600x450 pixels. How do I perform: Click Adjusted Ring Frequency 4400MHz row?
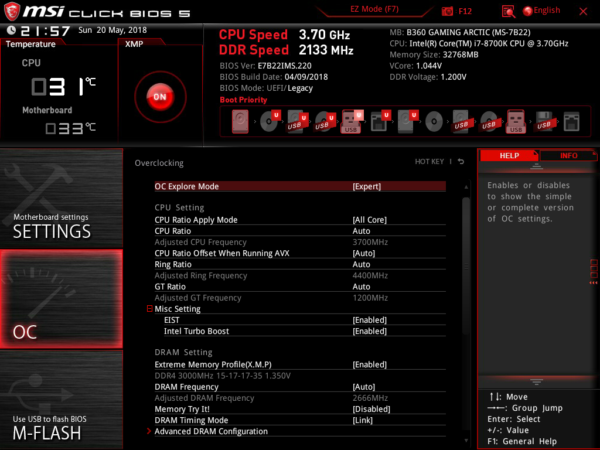coord(300,276)
